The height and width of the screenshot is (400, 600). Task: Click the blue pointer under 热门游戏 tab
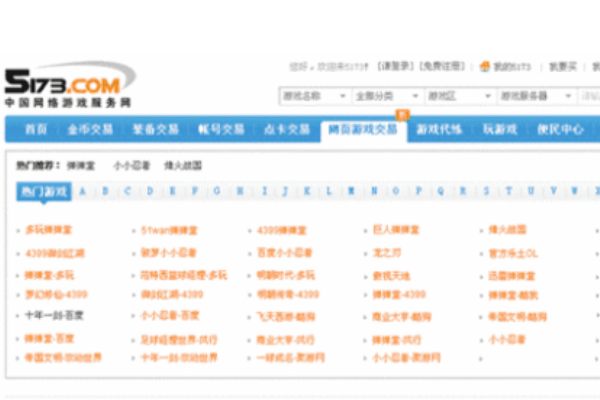click(x=44, y=202)
